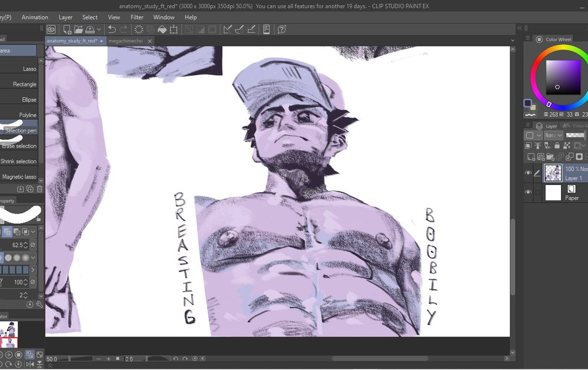The image size is (588, 370).
Task: Click Navigator zoom in plus icon
Action: click(9, 354)
